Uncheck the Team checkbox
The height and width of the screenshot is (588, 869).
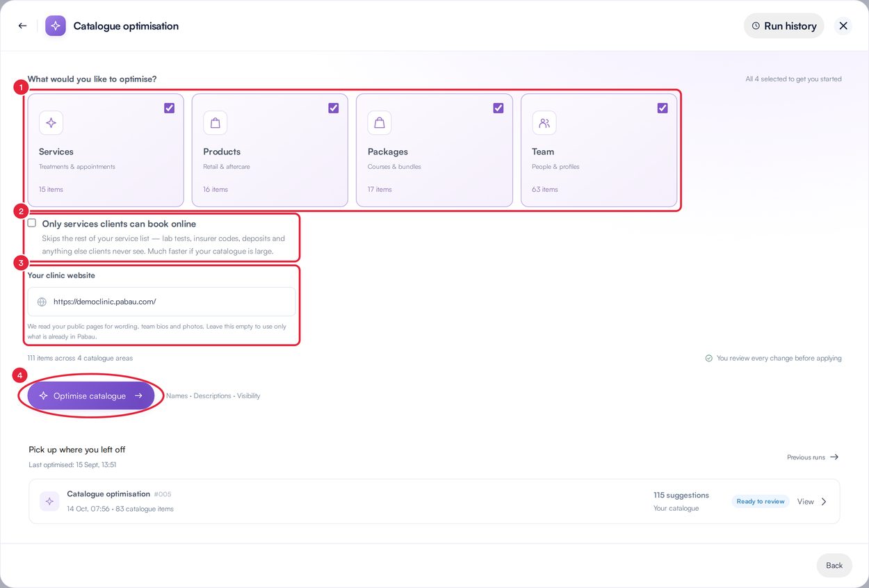pos(663,108)
